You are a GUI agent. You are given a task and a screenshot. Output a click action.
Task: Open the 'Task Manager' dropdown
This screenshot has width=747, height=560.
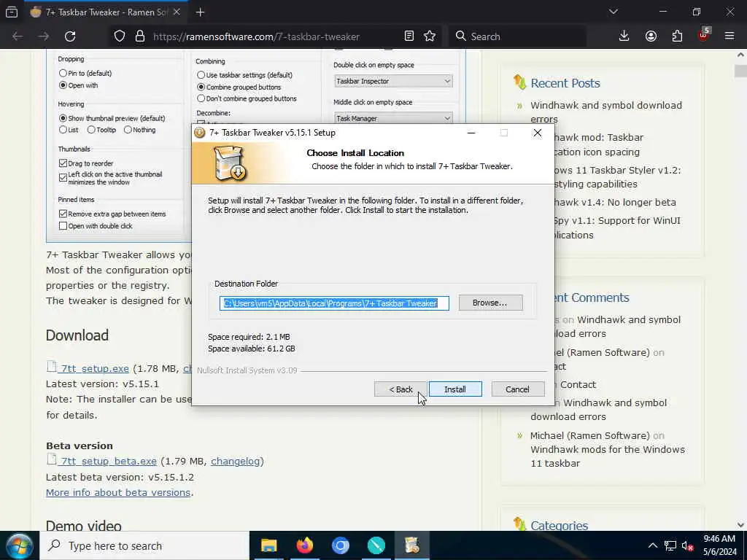(393, 118)
